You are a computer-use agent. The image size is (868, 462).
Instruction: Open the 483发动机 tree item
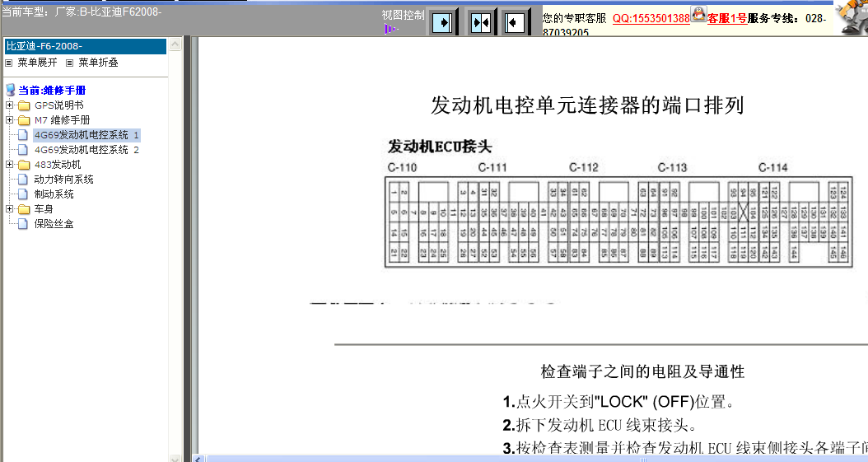(x=58, y=165)
